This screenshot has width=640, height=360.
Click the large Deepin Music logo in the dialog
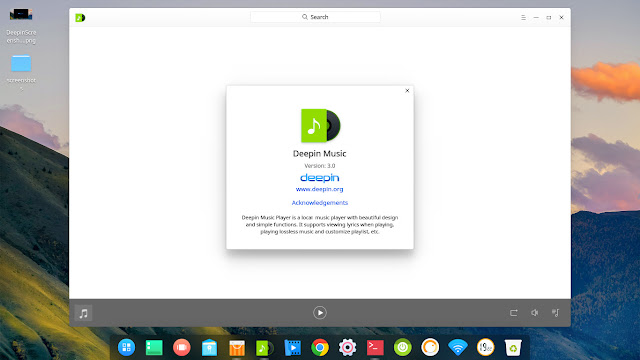320,125
